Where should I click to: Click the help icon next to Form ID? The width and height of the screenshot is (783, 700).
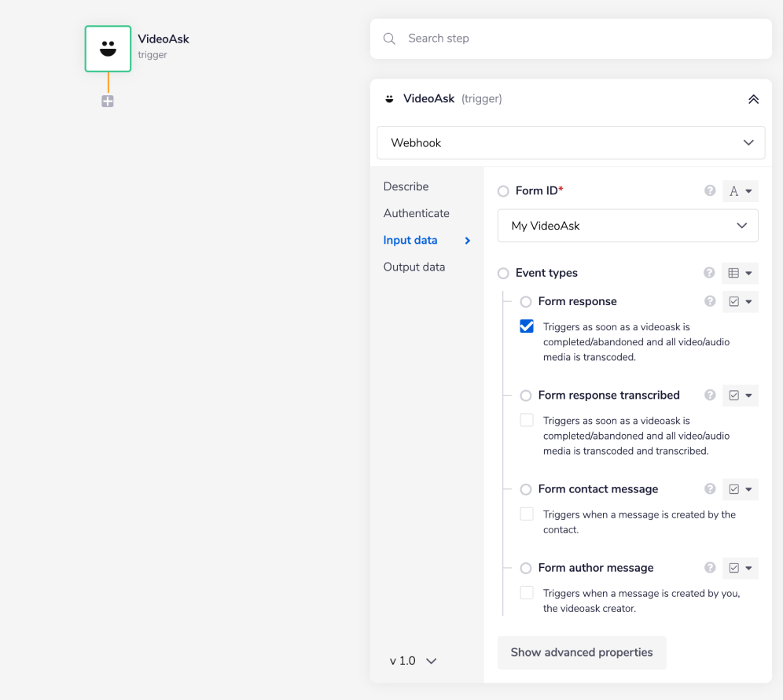pyautogui.click(x=710, y=190)
